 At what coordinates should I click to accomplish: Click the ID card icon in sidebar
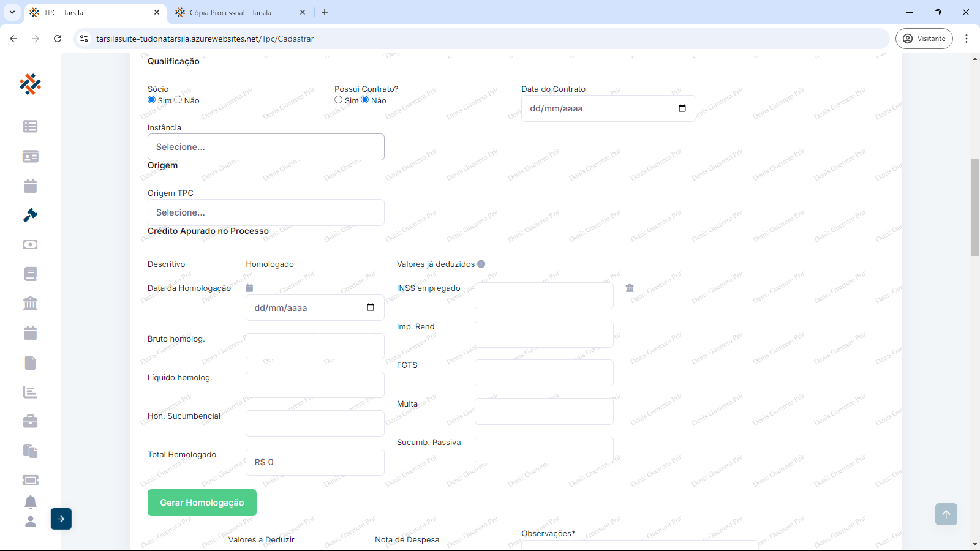tap(30, 156)
